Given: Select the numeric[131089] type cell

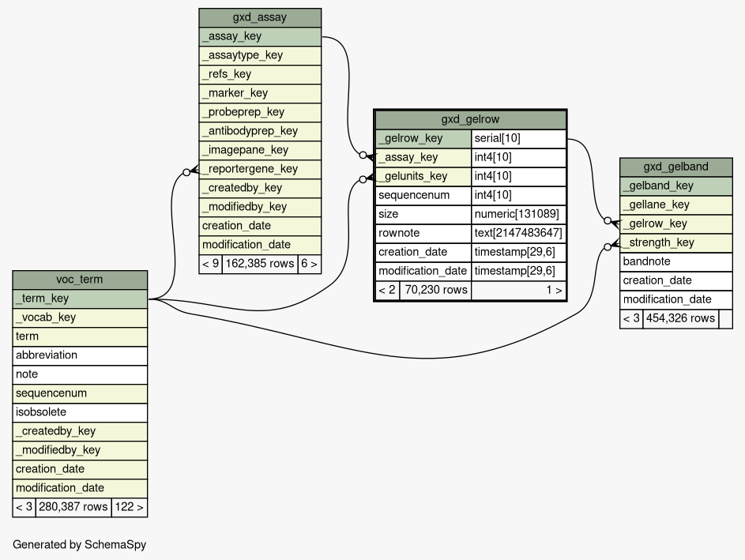Looking at the screenshot, I should 518,214.
